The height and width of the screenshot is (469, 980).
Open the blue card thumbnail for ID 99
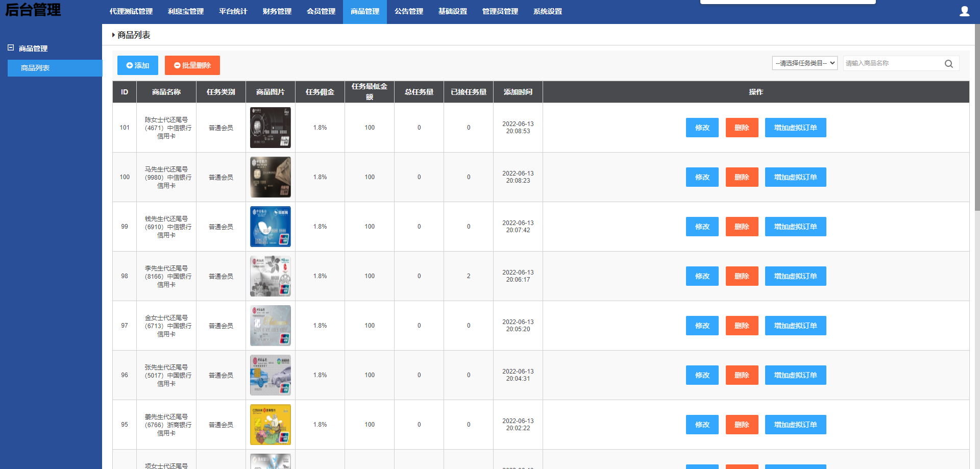click(271, 227)
